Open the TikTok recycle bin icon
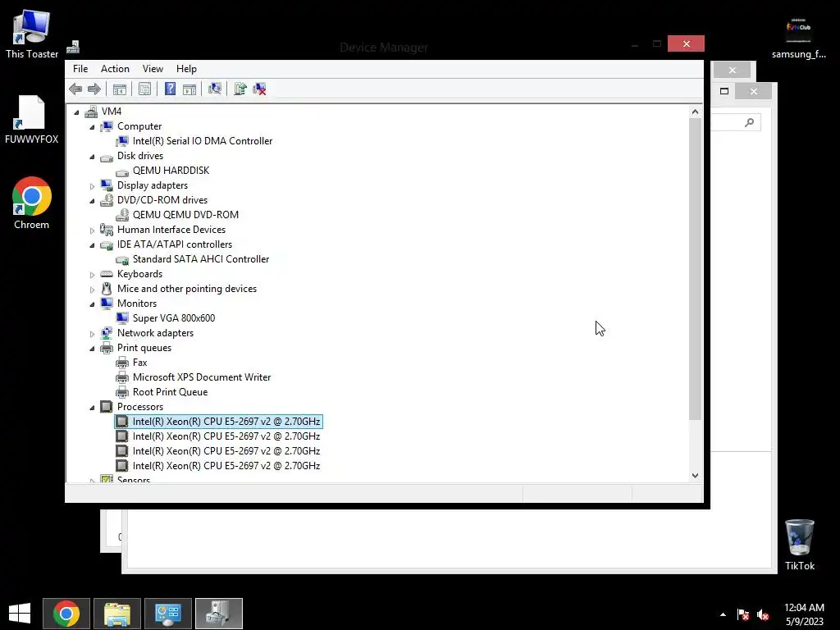 (x=799, y=545)
